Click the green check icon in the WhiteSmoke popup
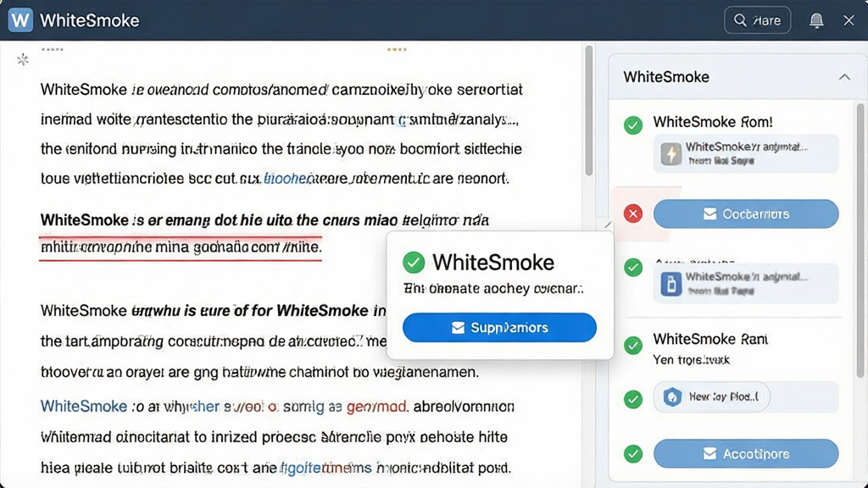 coord(414,263)
